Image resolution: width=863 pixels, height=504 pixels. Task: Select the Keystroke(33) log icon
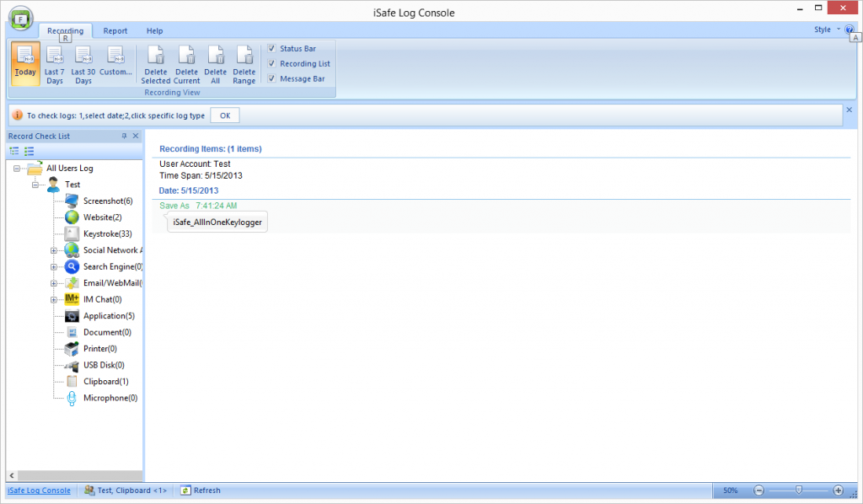point(72,233)
